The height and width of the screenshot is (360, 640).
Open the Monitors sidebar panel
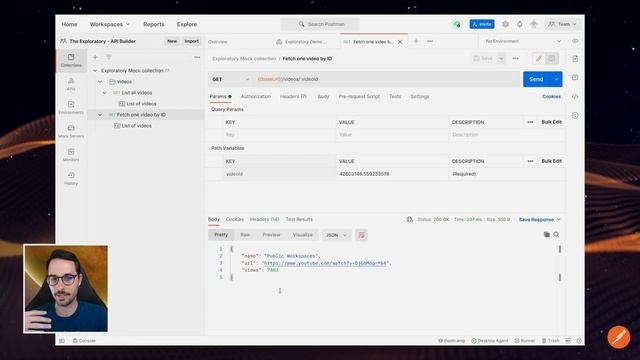click(71, 155)
